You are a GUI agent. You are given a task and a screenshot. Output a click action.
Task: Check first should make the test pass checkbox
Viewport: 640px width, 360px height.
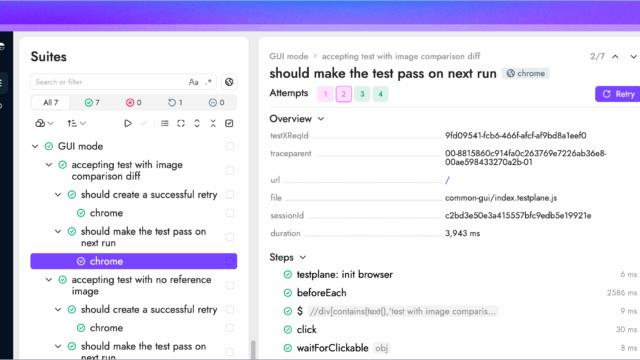(230, 237)
